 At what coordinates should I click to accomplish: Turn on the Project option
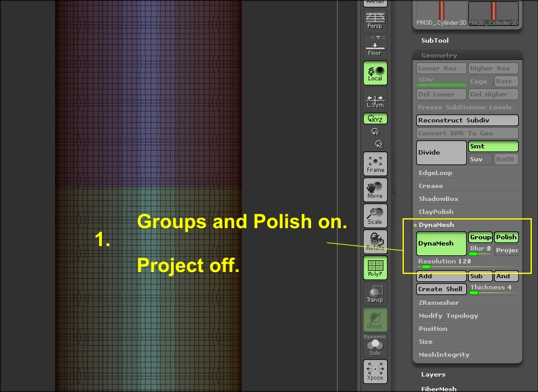(507, 250)
